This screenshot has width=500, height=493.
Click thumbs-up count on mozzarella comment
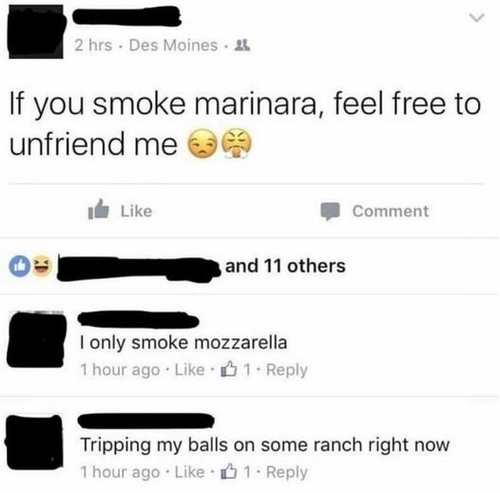click(x=236, y=370)
